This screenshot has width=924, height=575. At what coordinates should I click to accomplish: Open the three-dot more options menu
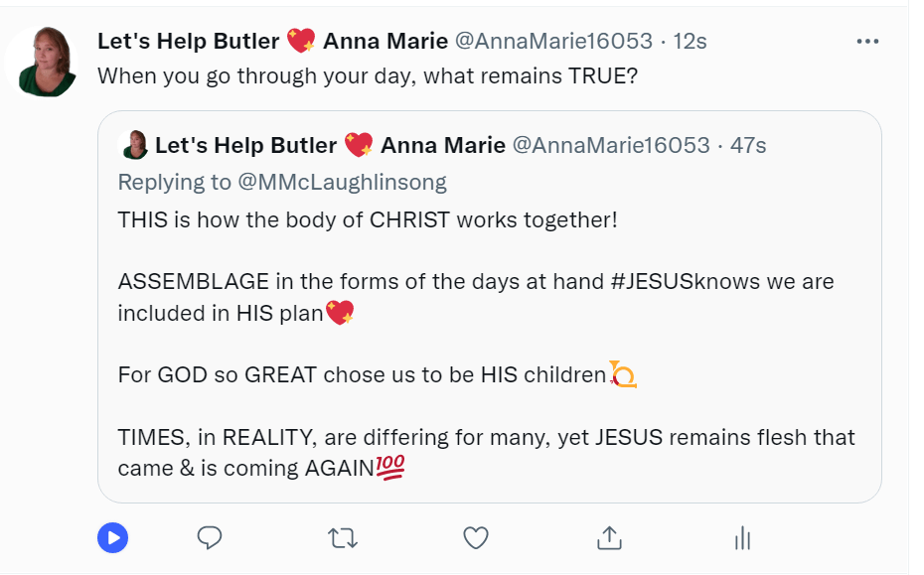pyautogui.click(x=867, y=42)
